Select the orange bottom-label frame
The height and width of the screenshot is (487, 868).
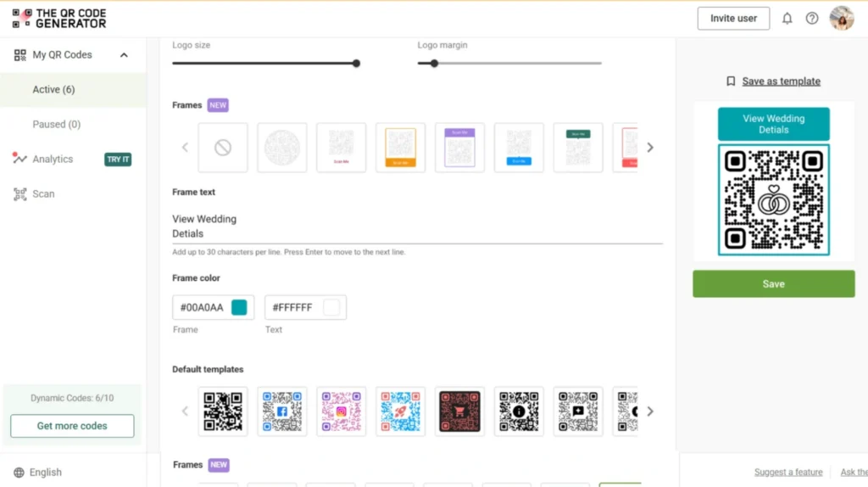click(400, 148)
